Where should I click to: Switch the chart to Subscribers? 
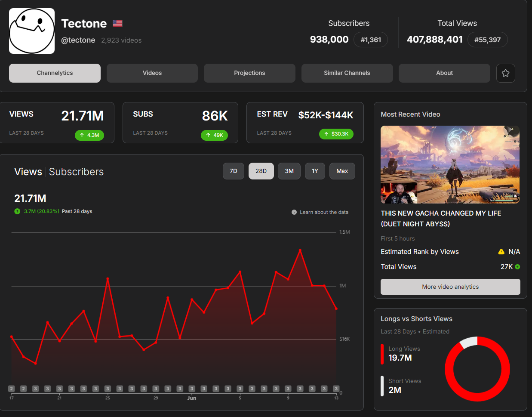(x=76, y=172)
